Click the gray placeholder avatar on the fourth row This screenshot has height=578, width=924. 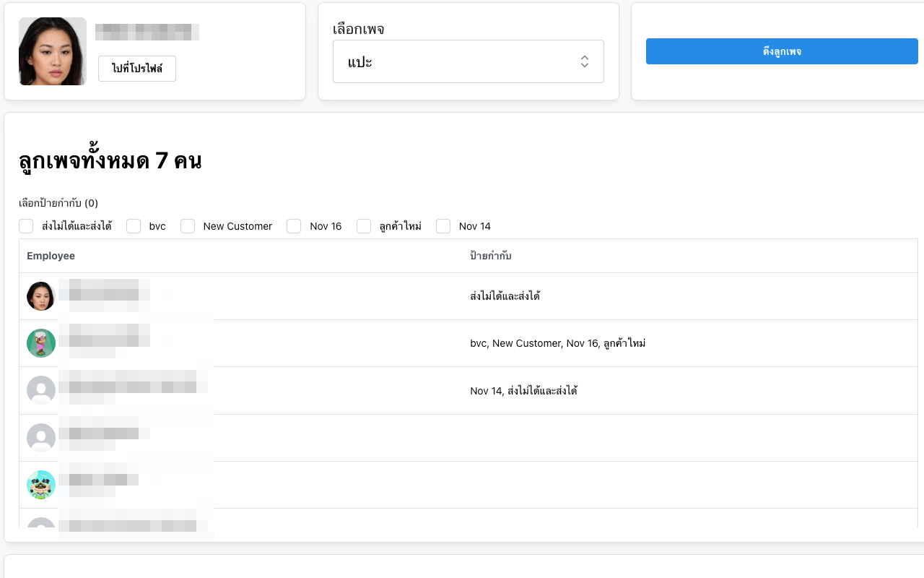(x=41, y=437)
